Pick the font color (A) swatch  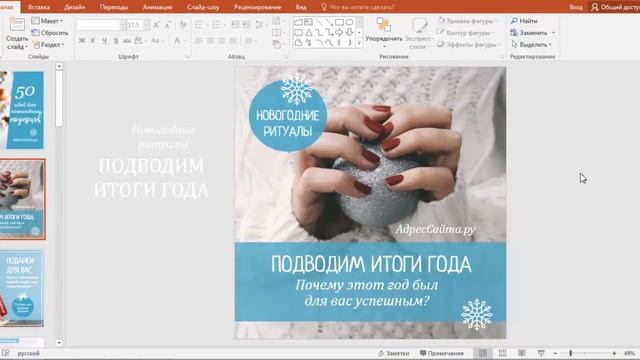177,40
